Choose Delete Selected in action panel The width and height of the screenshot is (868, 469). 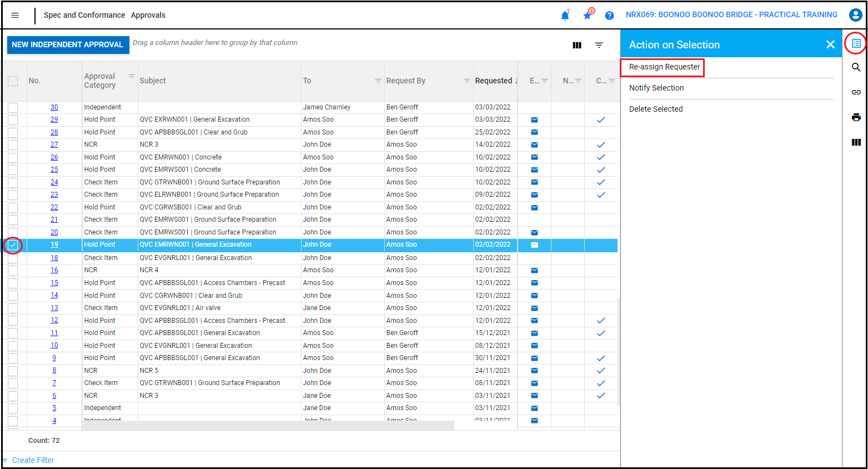point(656,109)
